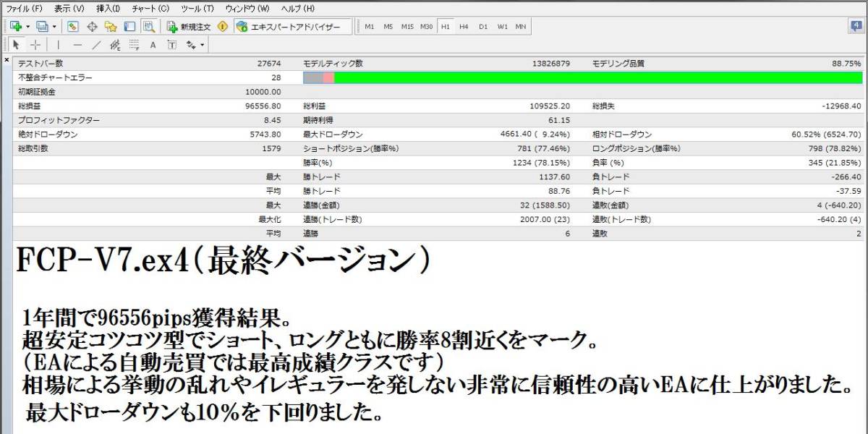Open the Market Watch window icon

73,27
